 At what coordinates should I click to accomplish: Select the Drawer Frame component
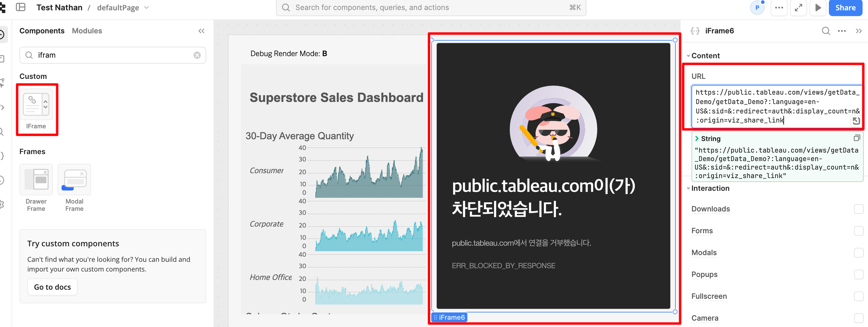36,188
